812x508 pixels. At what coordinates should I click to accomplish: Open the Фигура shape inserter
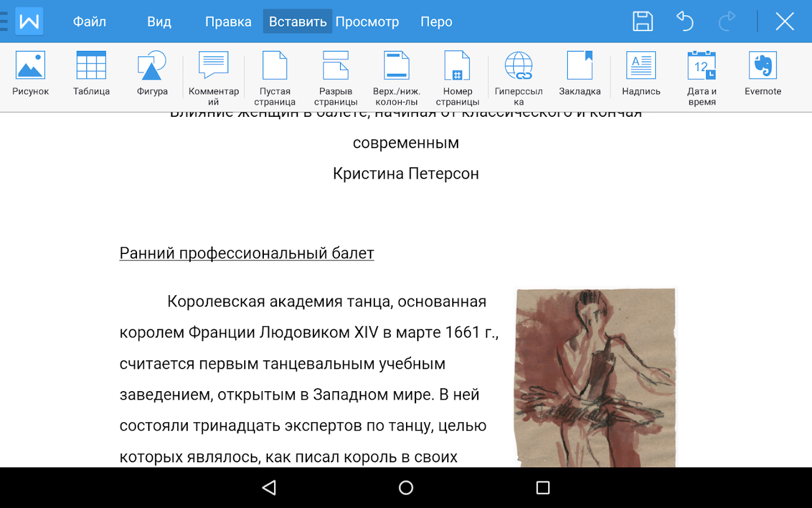pyautogui.click(x=152, y=74)
